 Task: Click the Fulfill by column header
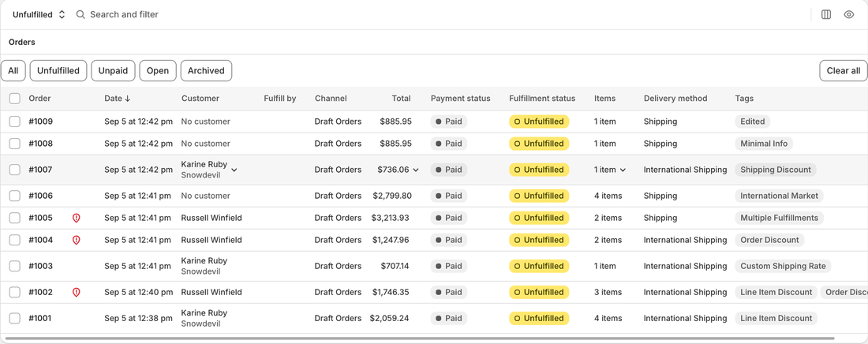point(280,99)
